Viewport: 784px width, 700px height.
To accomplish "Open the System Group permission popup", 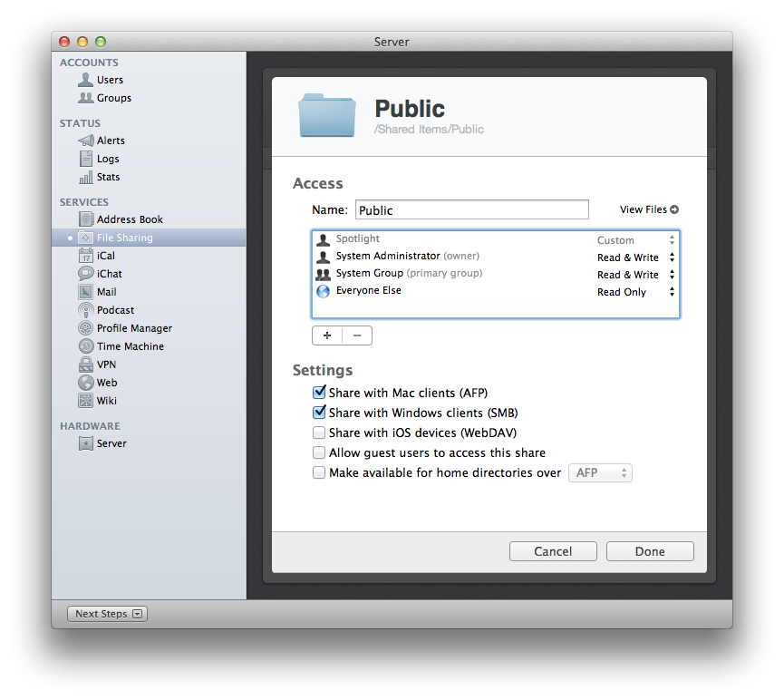I will [635, 275].
